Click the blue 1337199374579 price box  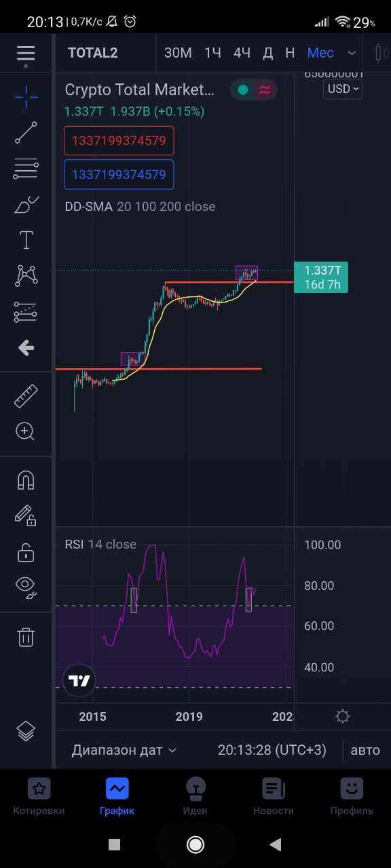[119, 174]
